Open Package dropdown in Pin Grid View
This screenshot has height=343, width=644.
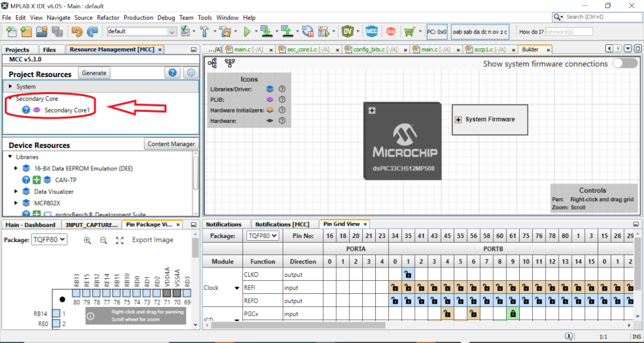[x=263, y=236]
